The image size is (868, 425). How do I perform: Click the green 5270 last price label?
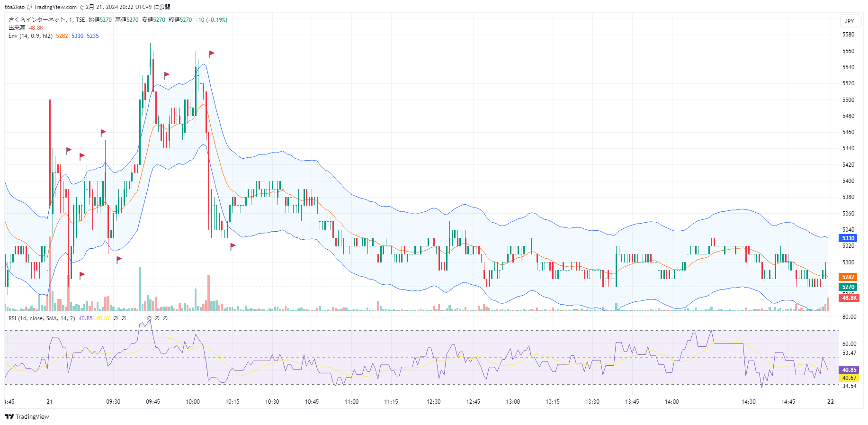point(848,287)
